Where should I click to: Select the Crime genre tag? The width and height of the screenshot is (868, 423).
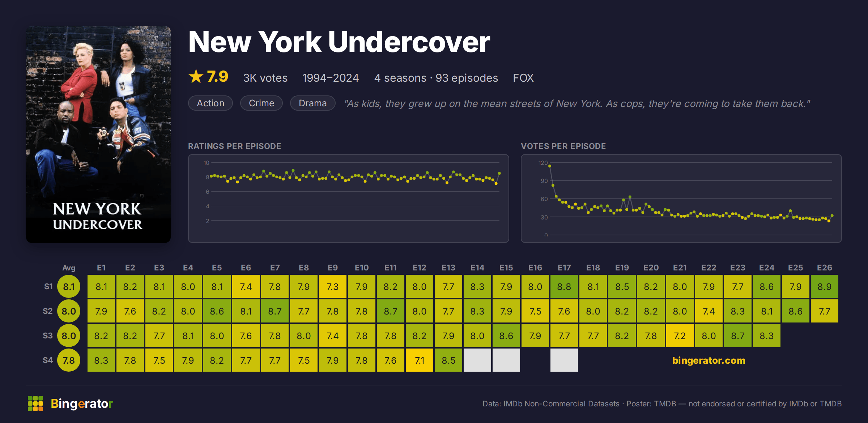pyautogui.click(x=261, y=103)
